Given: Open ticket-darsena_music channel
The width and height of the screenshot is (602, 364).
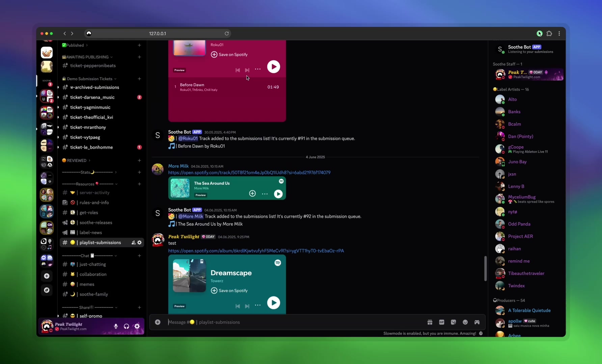Looking at the screenshot, I should [102, 97].
